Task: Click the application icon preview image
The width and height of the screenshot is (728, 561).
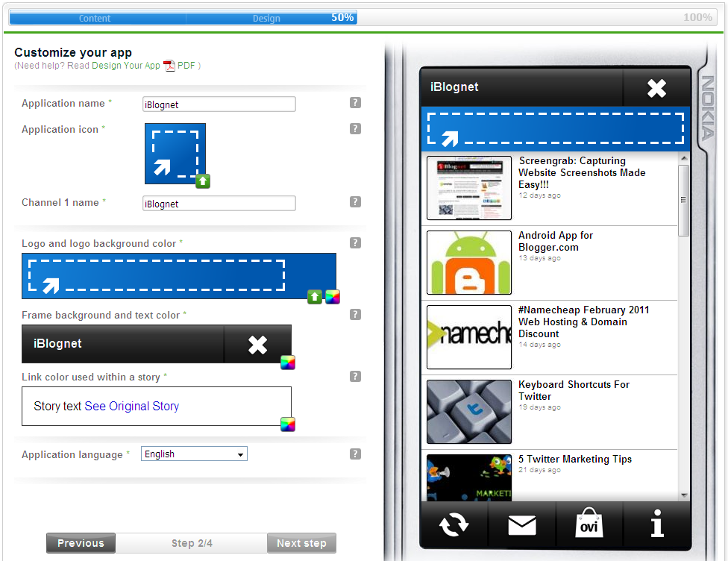Action: pyautogui.click(x=175, y=153)
